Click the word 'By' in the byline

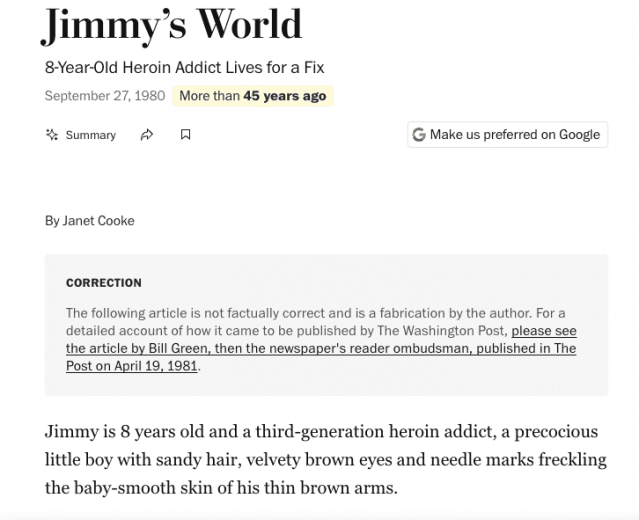pos(52,221)
